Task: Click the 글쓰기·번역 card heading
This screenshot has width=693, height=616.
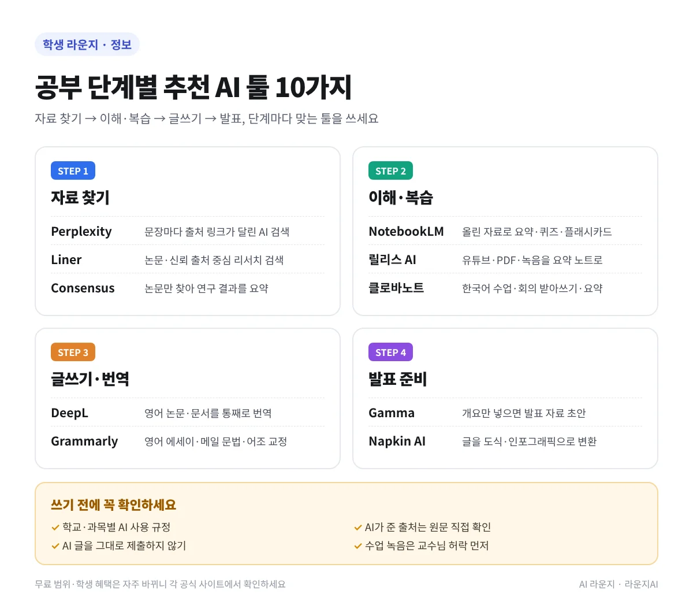Action: (90, 379)
